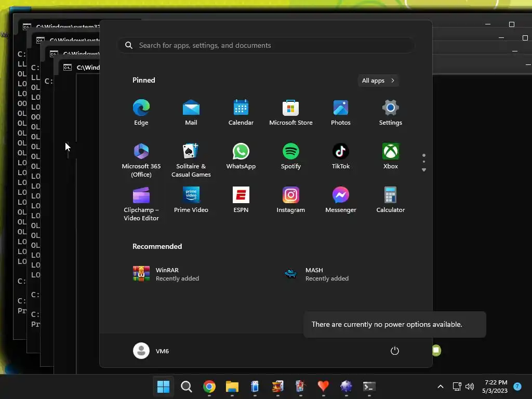Image resolution: width=532 pixels, height=399 pixels.
Task: Open Google Chrome from the taskbar
Action: 209,387
